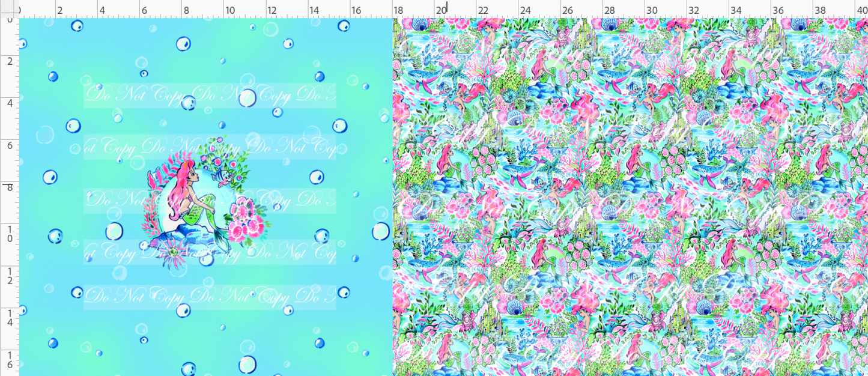The height and width of the screenshot is (376, 868).
Task: Click the 6 mark on vertical ruler
Action: 10,145
